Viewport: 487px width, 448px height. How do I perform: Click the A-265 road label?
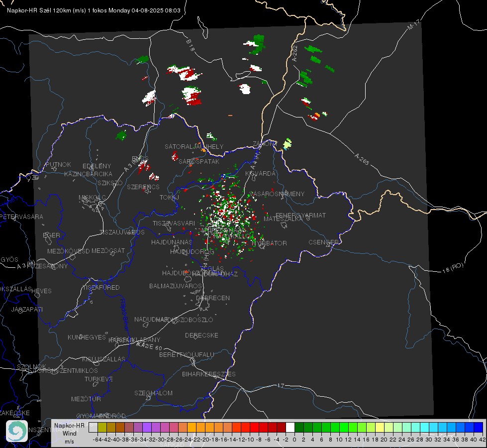coord(362,159)
